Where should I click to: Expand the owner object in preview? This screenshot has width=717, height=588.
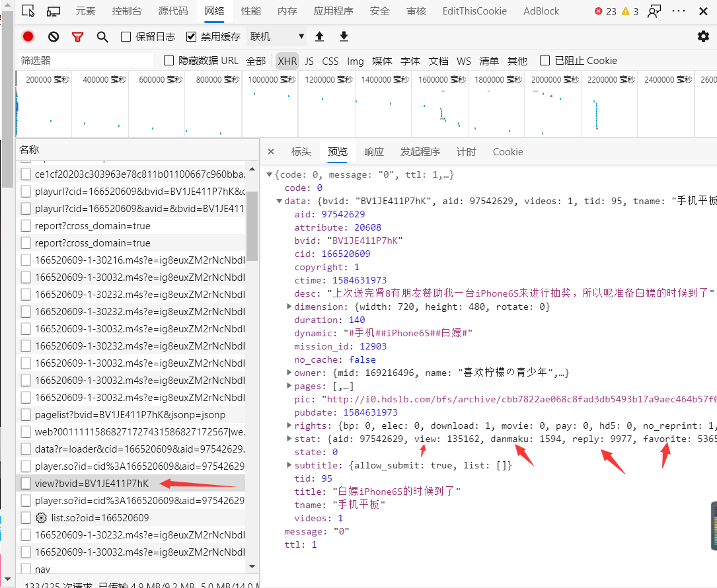(289, 372)
